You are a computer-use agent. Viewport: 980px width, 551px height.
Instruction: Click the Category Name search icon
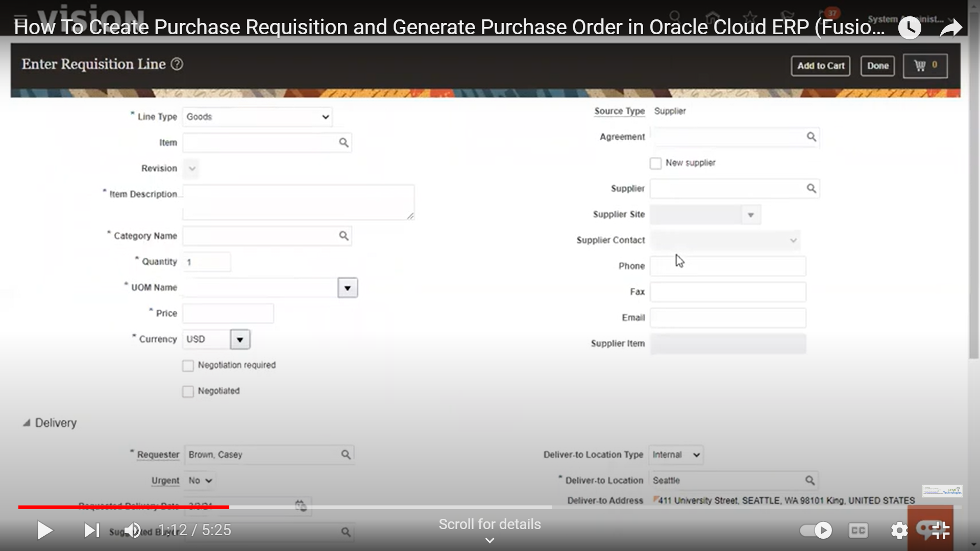click(344, 236)
